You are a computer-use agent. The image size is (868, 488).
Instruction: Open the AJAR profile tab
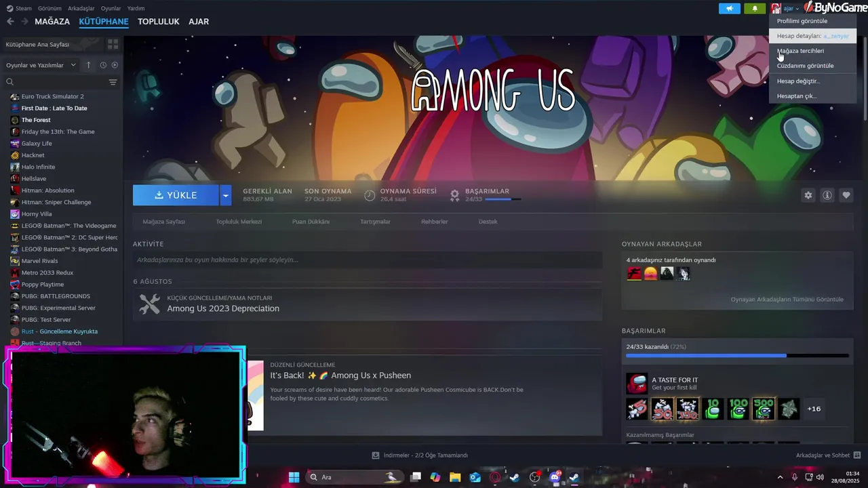[x=199, y=22]
